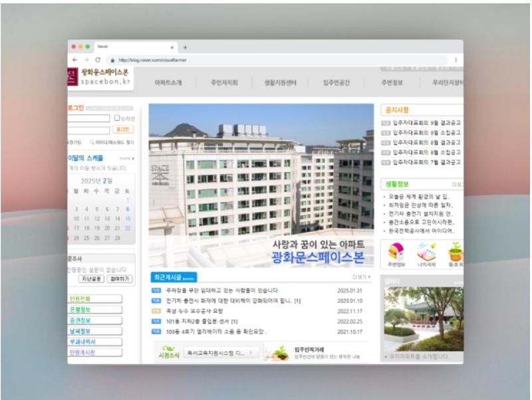Open post 103동 4호기 엘리베이터 소음
Screen dimensions: 532x400
[x=216, y=332]
